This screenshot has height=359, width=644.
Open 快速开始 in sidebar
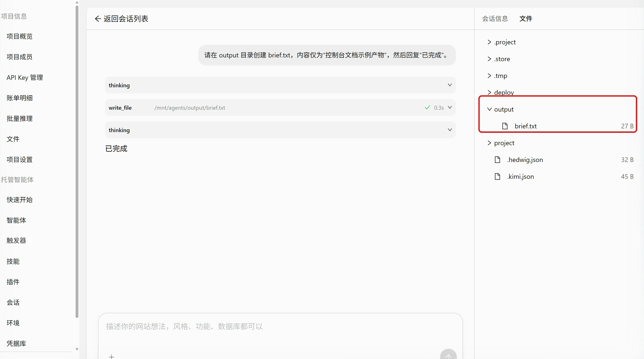(20, 200)
